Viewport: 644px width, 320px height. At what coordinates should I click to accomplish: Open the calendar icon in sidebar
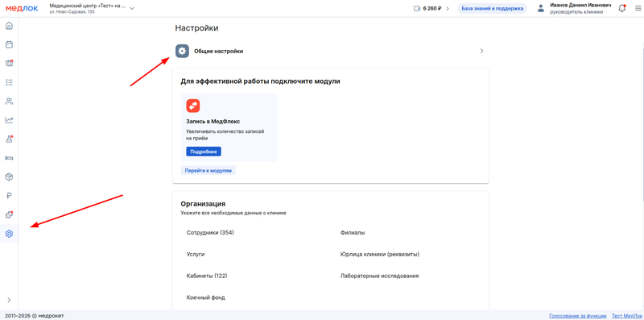coord(9,44)
